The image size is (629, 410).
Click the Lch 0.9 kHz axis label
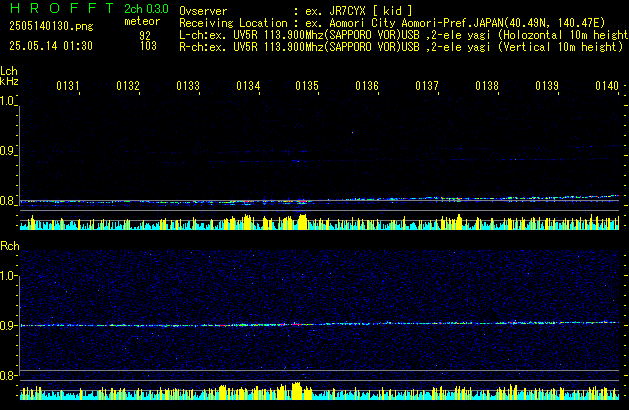tap(7, 151)
